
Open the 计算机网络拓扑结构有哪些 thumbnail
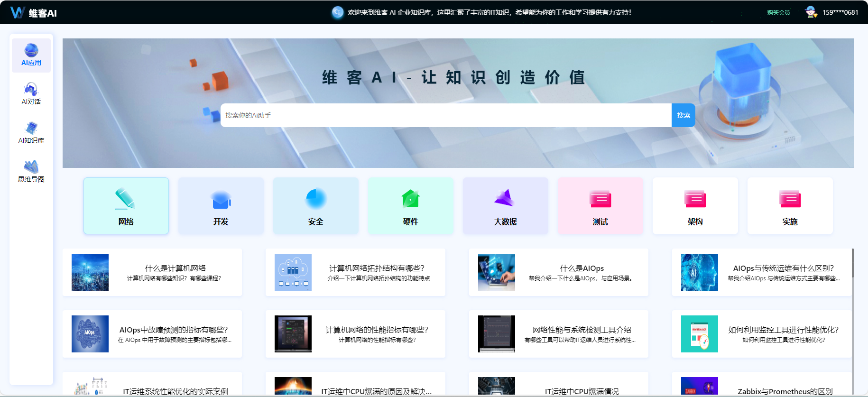coord(293,272)
